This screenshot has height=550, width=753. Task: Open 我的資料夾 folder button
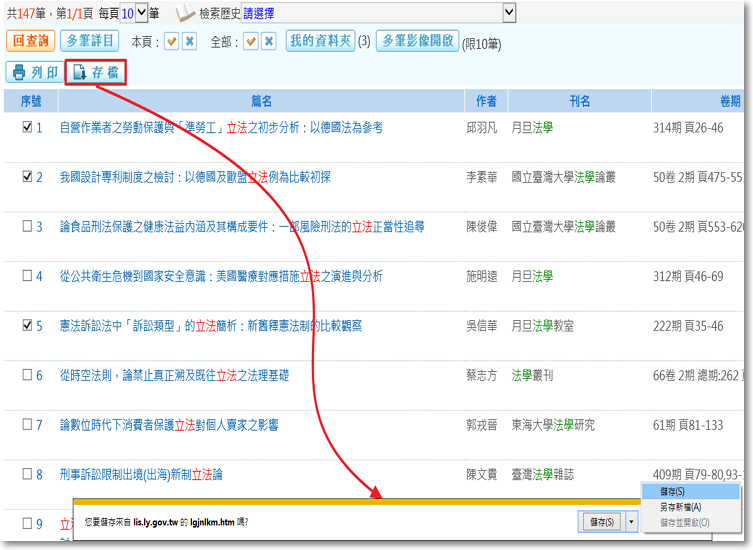[320, 41]
